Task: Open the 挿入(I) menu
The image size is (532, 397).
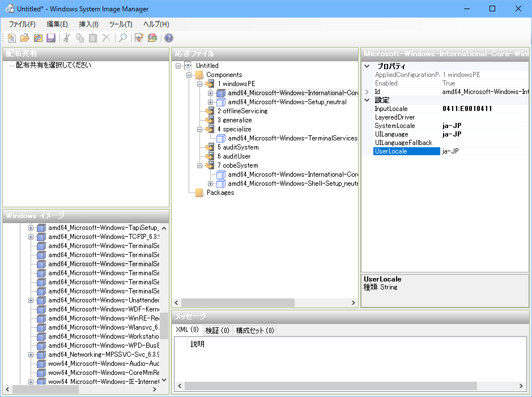Action: click(x=88, y=24)
